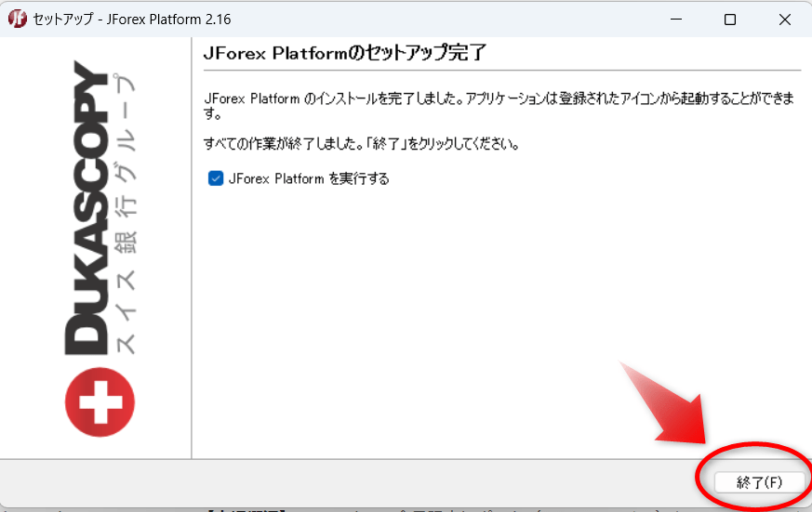Uncheck the JForex Platform を実行する checkbox
This screenshot has height=512, width=812.
point(216,178)
